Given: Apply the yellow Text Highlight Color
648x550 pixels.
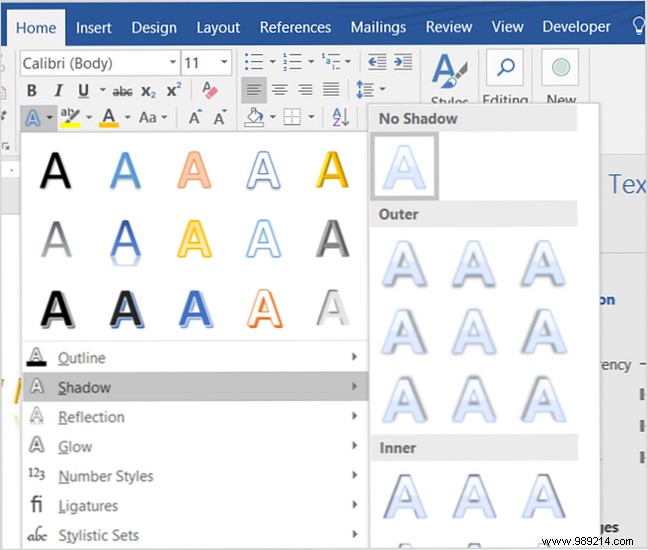Looking at the screenshot, I should 70,118.
